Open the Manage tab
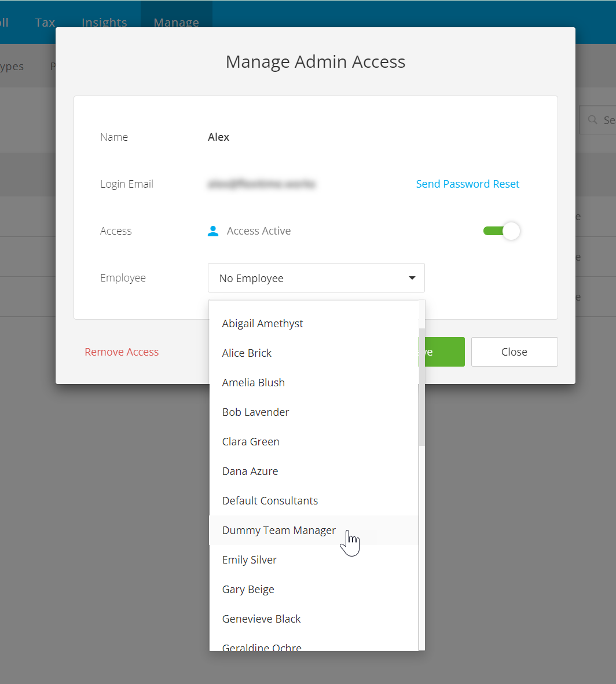This screenshot has height=684, width=616. coord(176,22)
